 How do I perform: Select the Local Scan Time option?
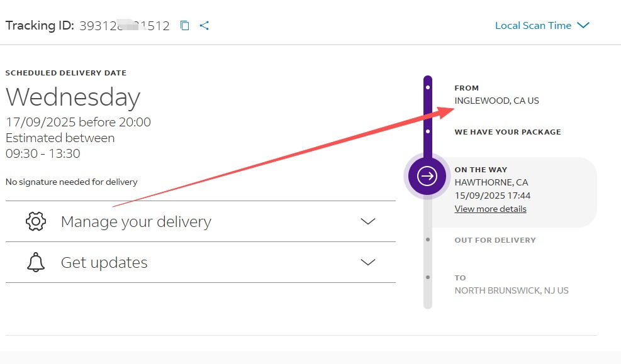tap(534, 25)
